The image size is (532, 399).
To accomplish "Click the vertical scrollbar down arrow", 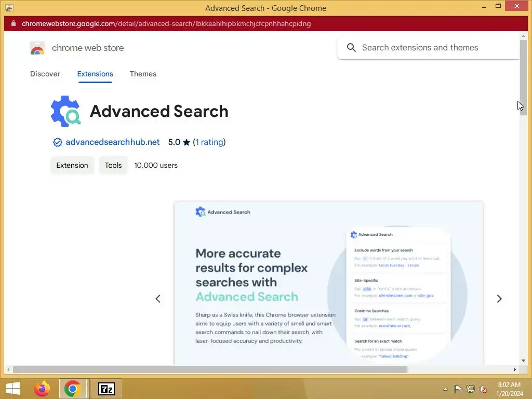I will point(524,361).
